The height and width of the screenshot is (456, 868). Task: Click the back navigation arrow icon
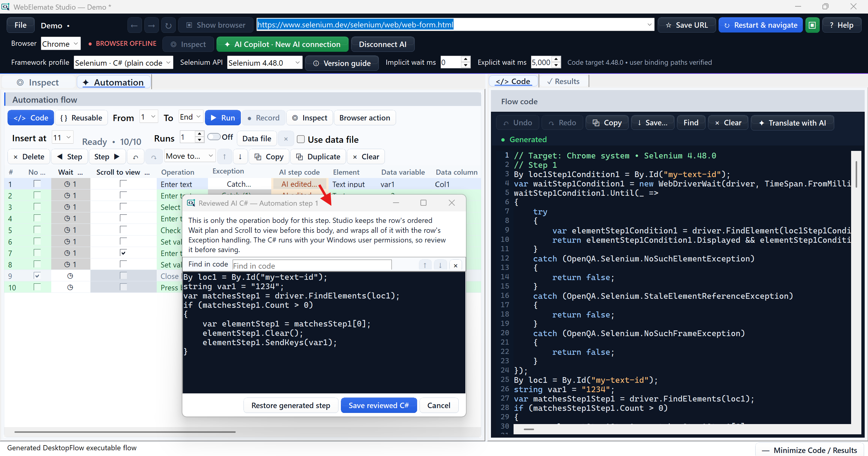pyautogui.click(x=134, y=25)
